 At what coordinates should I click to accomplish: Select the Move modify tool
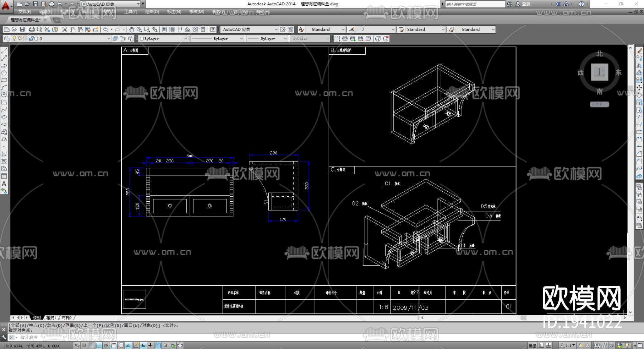639,88
